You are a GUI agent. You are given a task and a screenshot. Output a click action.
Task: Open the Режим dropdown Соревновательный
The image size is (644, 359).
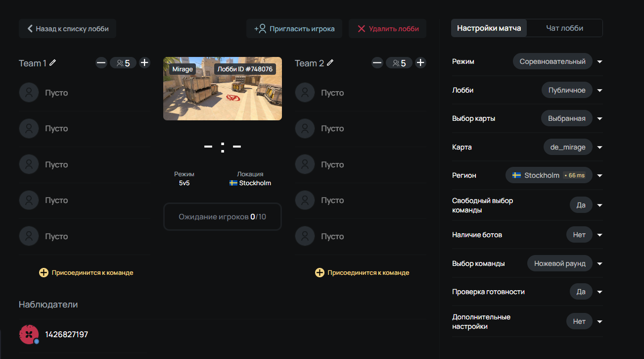[552, 61]
